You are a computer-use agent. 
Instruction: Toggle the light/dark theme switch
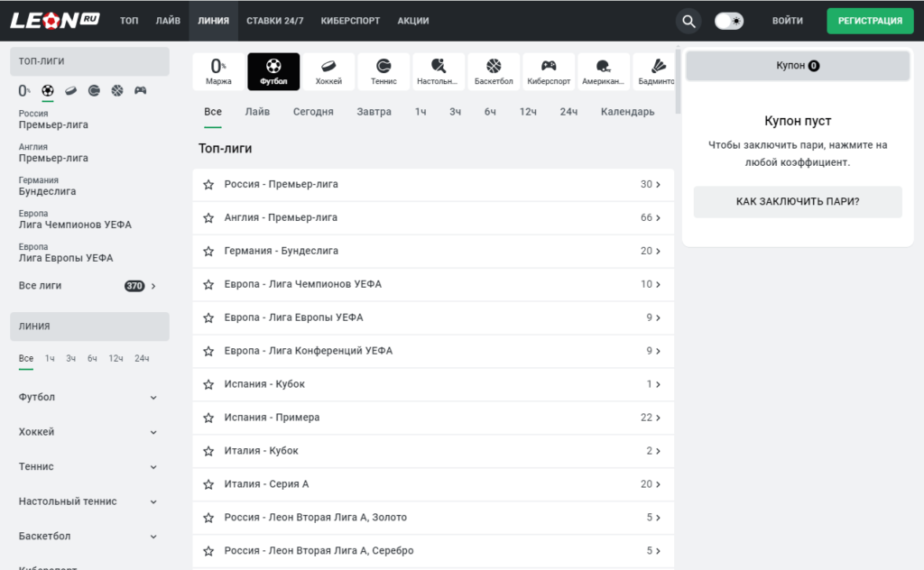(729, 22)
